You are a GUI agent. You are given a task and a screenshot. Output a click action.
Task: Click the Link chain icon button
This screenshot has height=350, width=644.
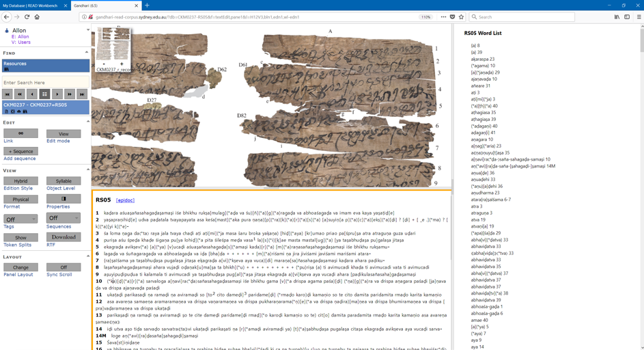coord(20,133)
